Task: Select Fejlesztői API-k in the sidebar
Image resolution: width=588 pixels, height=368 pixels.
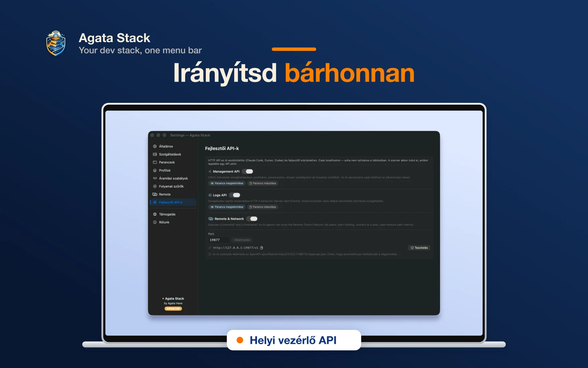Action: pyautogui.click(x=173, y=202)
